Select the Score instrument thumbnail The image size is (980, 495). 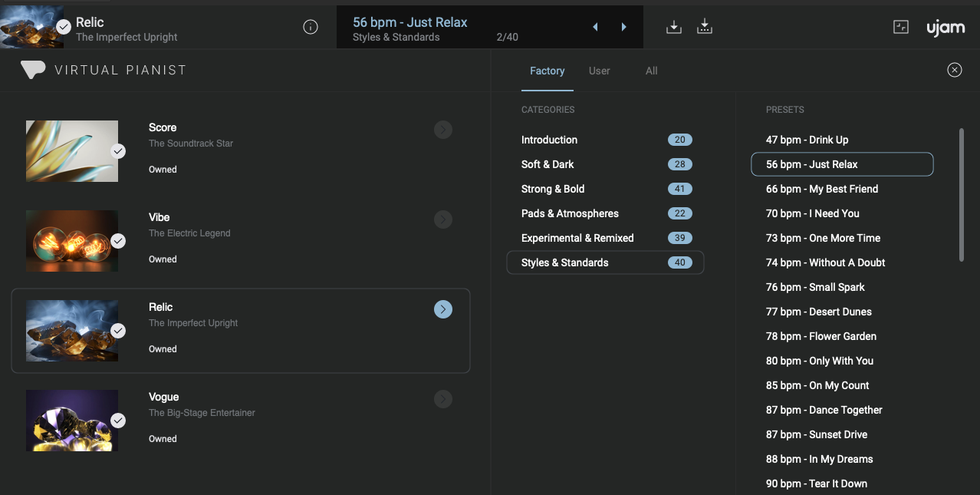click(72, 151)
